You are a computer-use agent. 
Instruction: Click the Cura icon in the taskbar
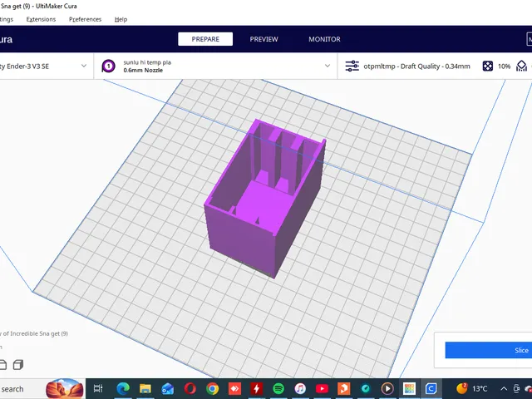click(431, 388)
